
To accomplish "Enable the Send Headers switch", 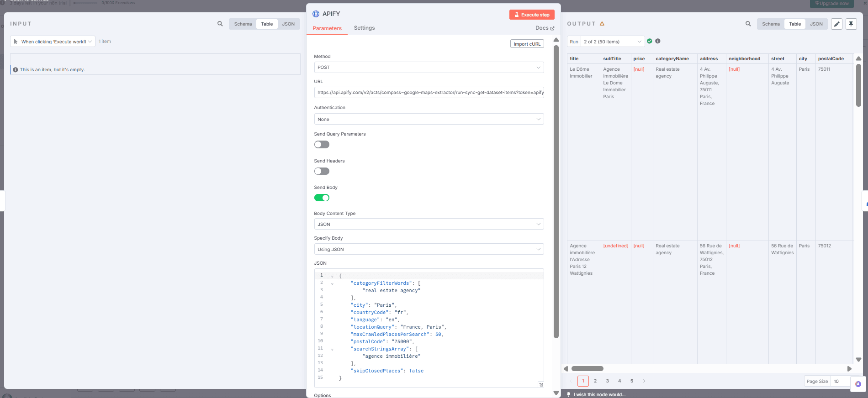I will pos(322,171).
